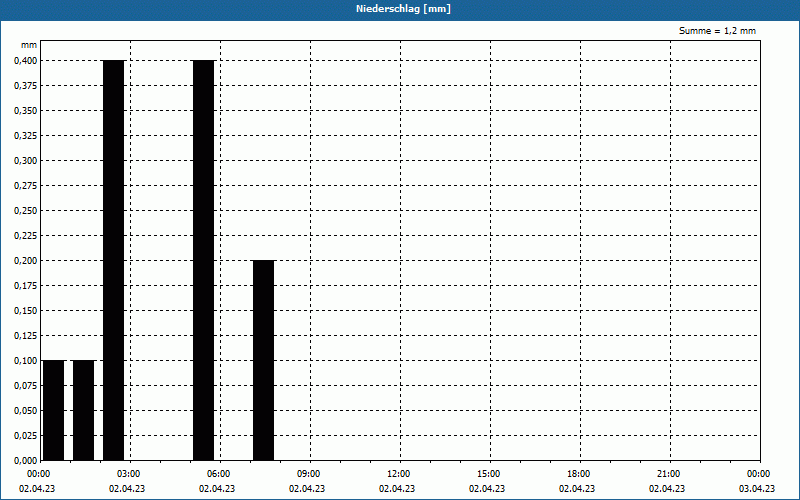Viewport: 800px width, 500px height.
Task: Select the 0,400 y-axis value
Action: click(26, 61)
